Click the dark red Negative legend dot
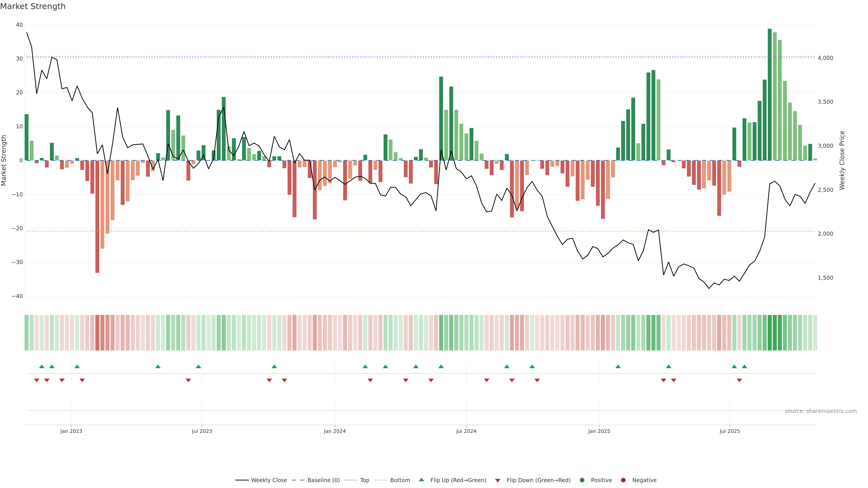The image size is (868, 488). 623,480
